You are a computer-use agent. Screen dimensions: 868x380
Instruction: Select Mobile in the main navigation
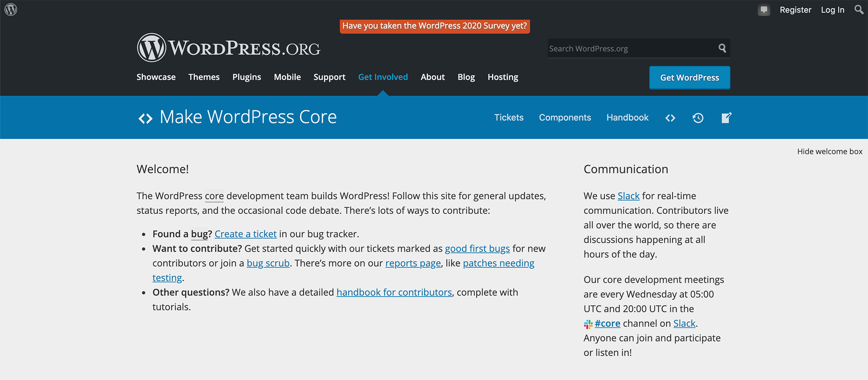(x=287, y=77)
